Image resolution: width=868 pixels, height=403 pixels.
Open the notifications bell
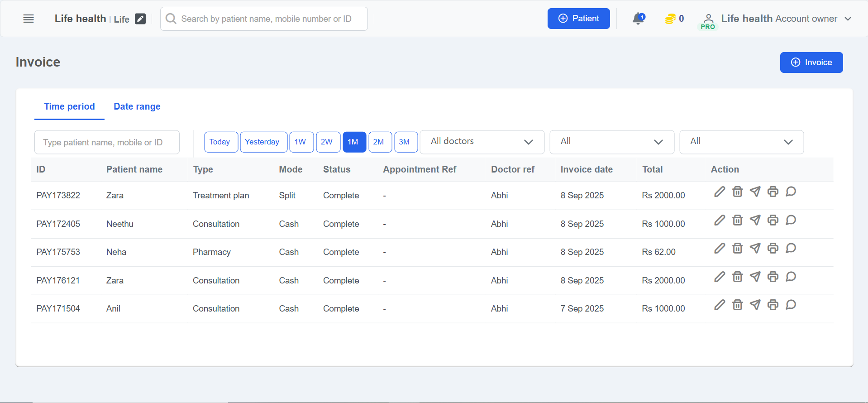coord(638,19)
